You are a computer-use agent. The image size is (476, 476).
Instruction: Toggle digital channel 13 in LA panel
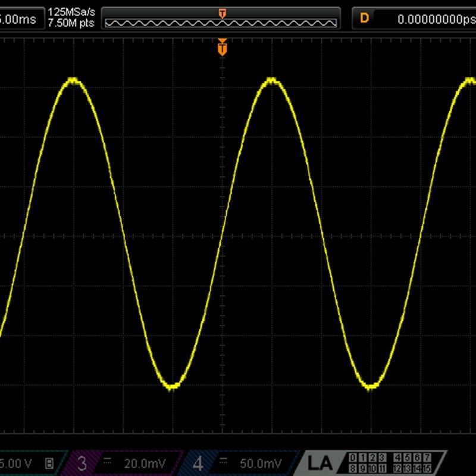point(408,468)
